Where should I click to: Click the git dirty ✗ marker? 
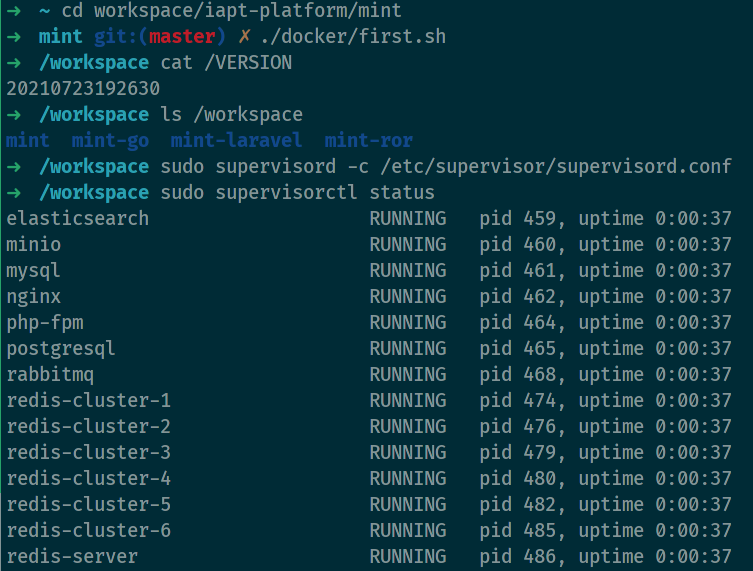coord(243,37)
